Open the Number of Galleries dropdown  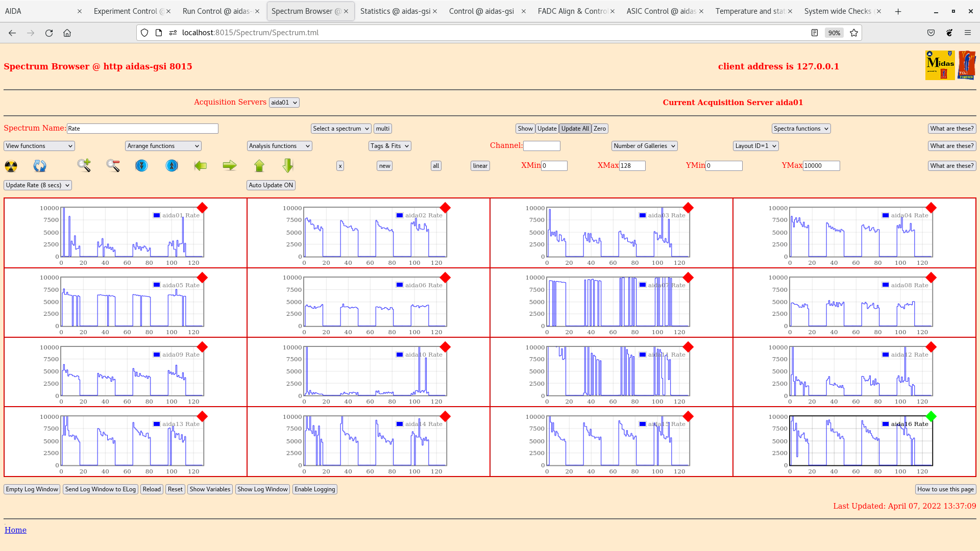644,146
